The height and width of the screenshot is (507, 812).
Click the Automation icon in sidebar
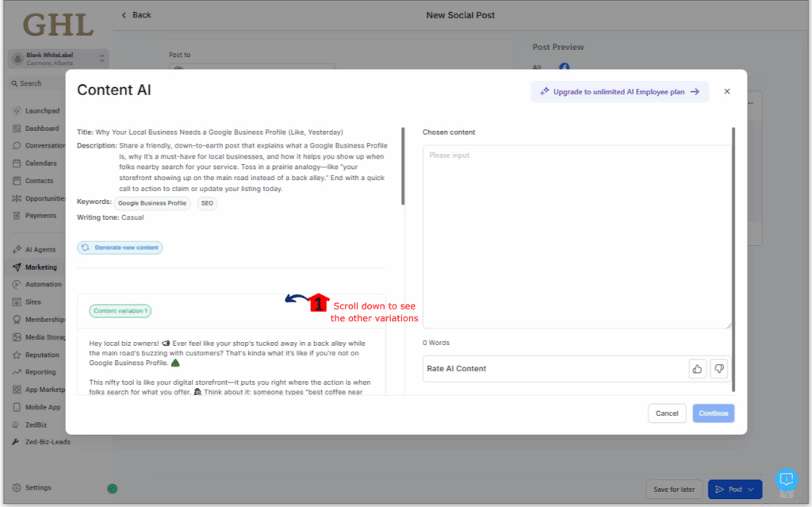tap(17, 285)
